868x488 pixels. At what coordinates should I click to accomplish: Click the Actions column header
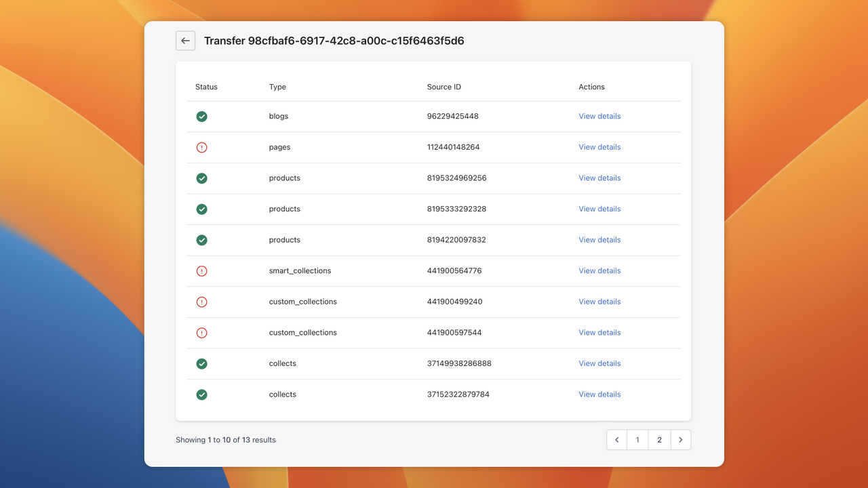[591, 87]
